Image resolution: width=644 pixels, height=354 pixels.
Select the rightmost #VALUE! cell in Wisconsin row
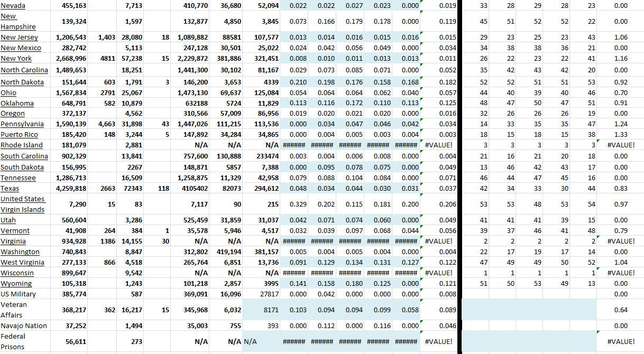click(621, 273)
